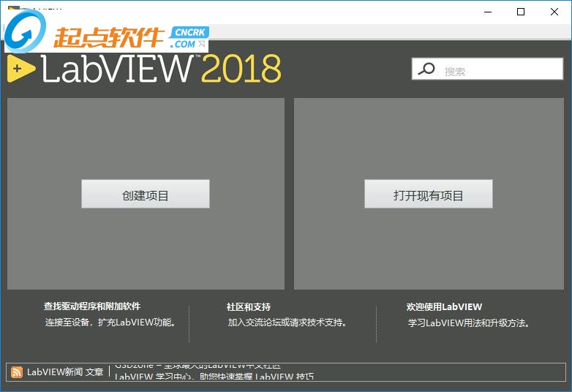Select the 文章 feed label
Screen dimensions: 572x392
94,372
